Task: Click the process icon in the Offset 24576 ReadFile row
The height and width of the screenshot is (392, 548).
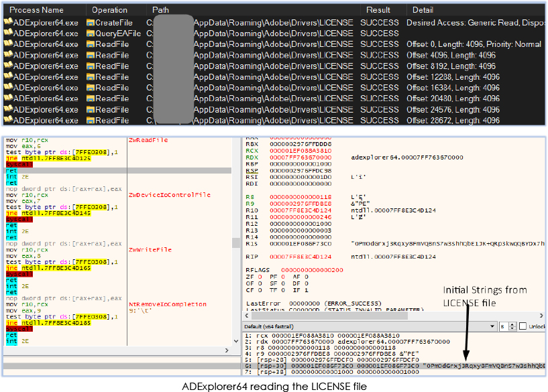Action: tap(9, 109)
